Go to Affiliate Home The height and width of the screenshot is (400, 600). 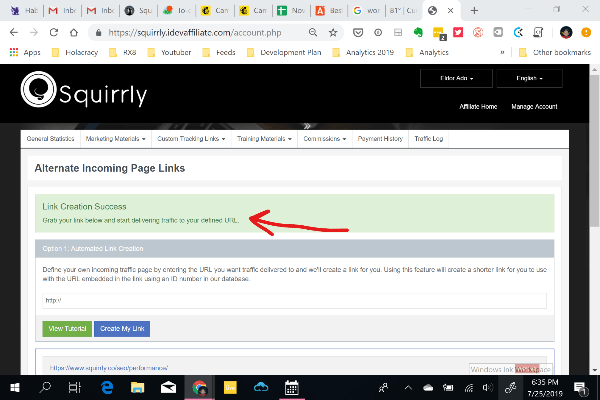click(478, 106)
